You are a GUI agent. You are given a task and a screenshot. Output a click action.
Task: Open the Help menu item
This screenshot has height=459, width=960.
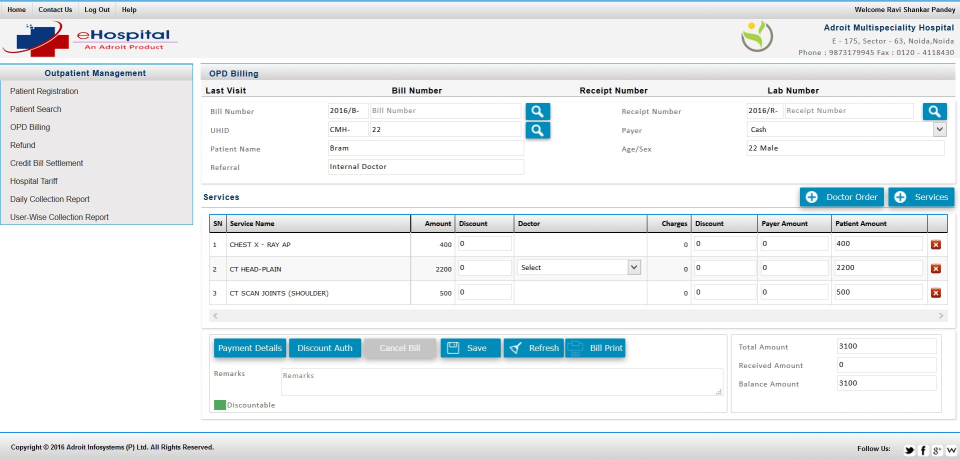[129, 10]
